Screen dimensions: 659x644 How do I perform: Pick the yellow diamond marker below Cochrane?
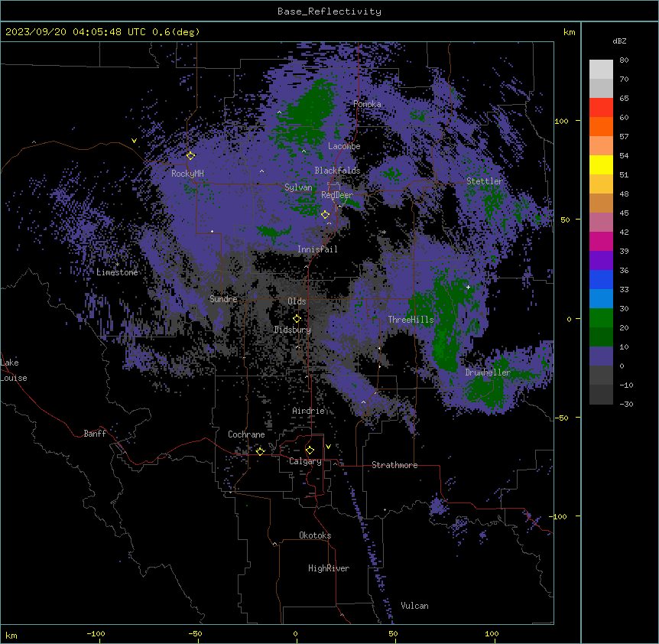(260, 451)
